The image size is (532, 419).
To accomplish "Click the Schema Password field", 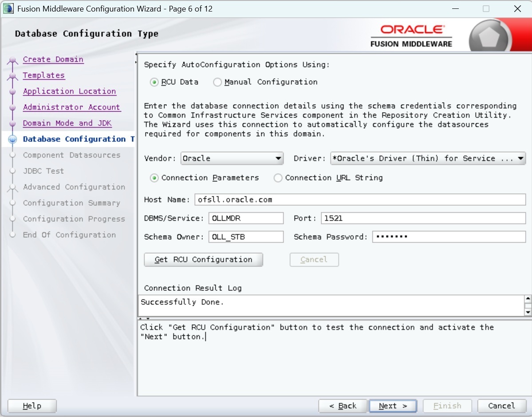I will click(449, 237).
